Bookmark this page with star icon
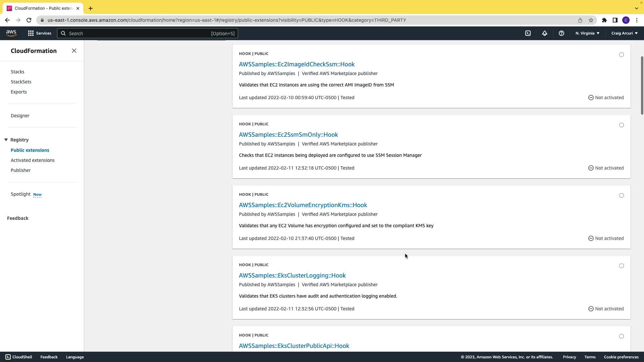The width and height of the screenshot is (644, 362). tap(591, 20)
